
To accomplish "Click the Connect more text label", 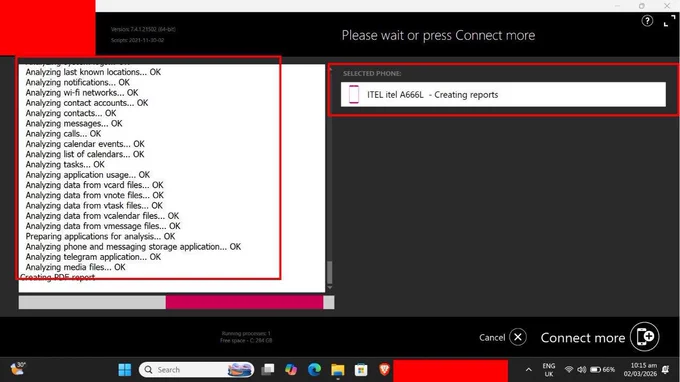I will point(582,337).
